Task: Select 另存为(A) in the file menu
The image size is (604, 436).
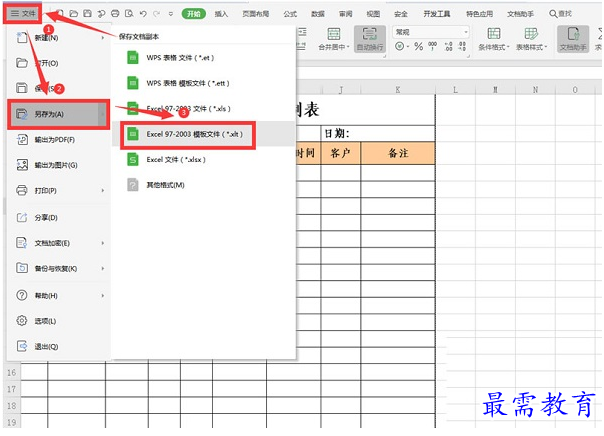Action: coord(59,114)
